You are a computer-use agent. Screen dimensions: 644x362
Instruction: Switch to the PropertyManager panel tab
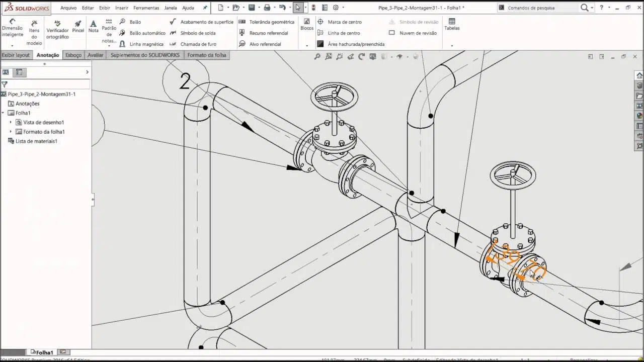click(x=19, y=72)
